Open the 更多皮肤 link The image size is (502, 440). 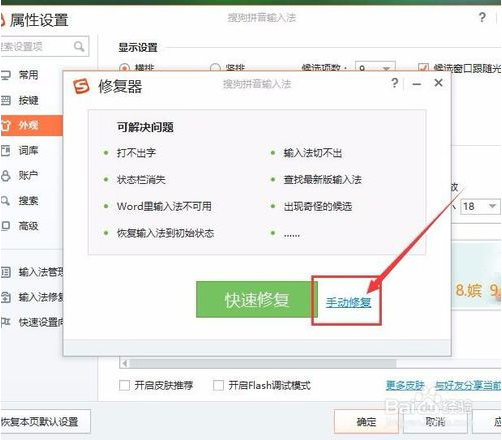tap(405, 386)
